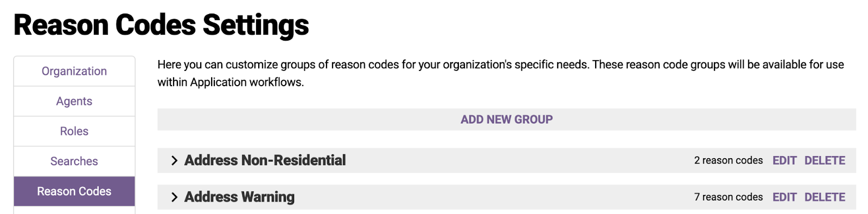
Task: Click the ADD NEW GROUP button
Action: (507, 119)
